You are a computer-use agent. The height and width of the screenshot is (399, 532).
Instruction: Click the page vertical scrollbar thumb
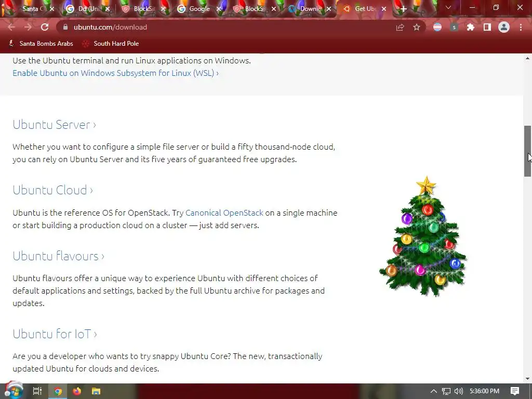point(527,151)
